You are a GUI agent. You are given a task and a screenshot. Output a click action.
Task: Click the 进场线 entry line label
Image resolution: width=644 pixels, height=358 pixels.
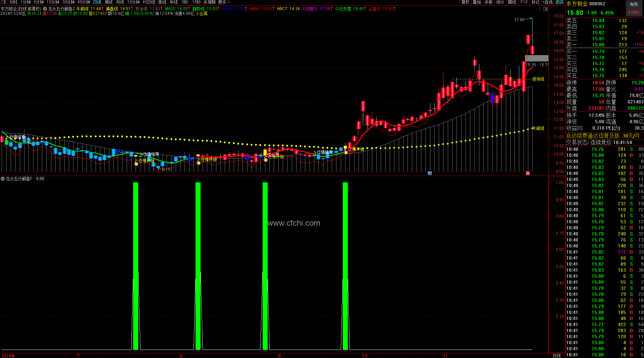coord(538,79)
